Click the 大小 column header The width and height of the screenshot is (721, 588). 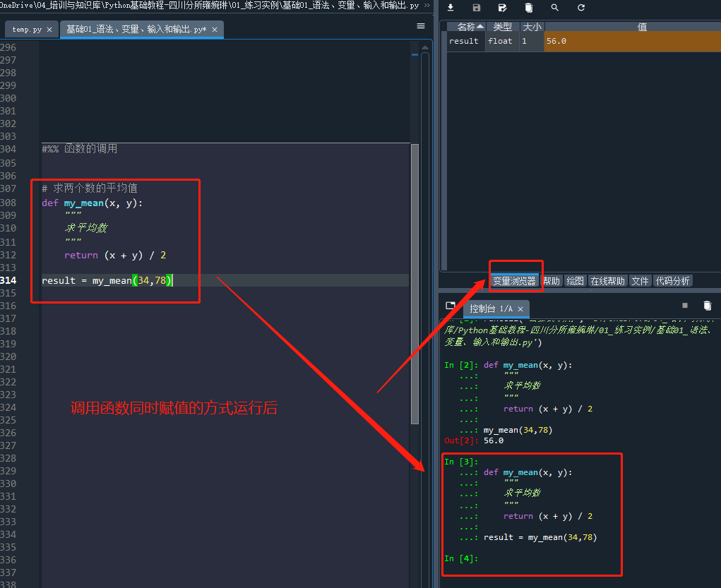click(x=532, y=27)
